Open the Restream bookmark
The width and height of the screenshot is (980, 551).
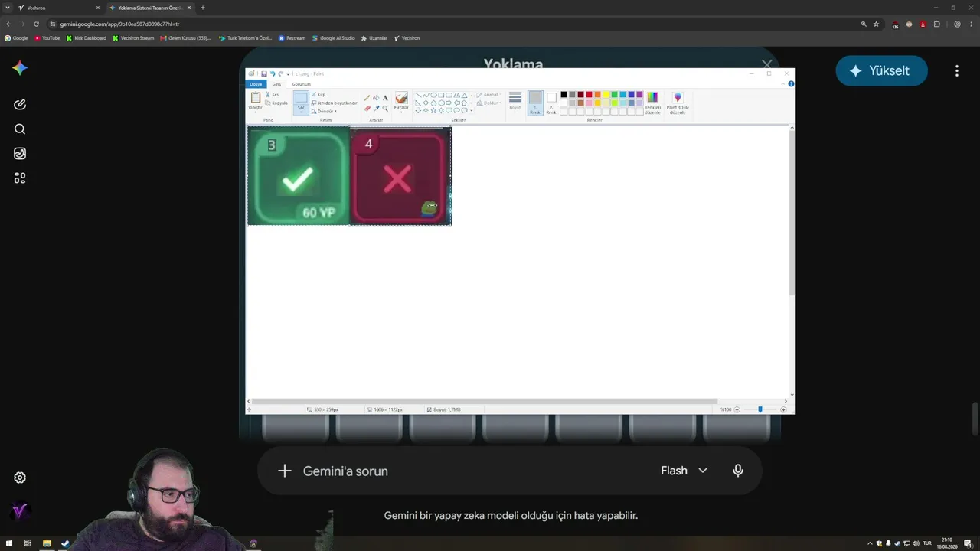(x=292, y=37)
